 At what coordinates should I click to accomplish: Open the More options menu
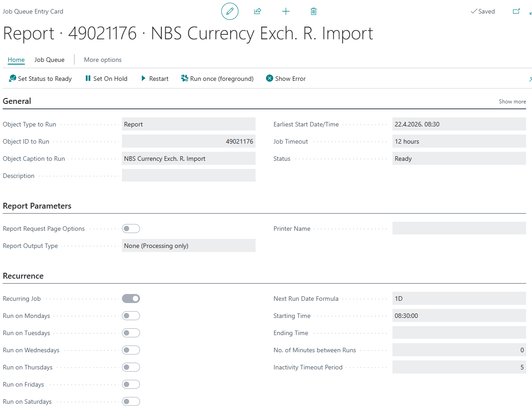103,60
